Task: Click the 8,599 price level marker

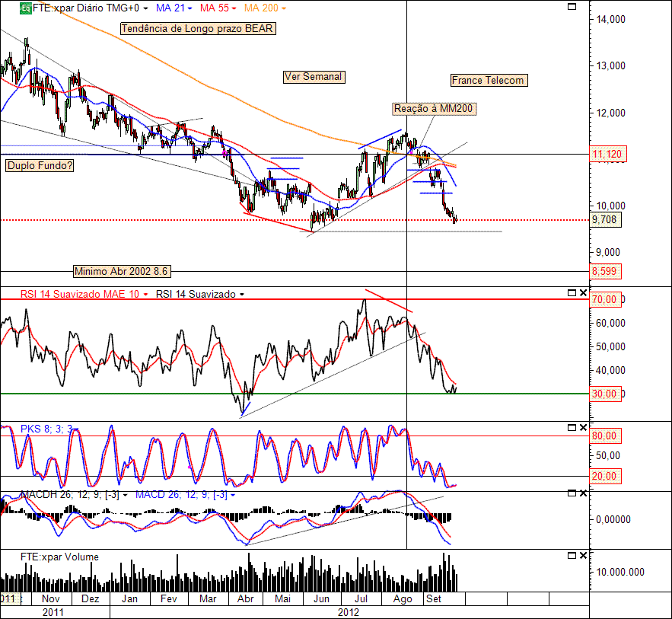Action: (606, 271)
